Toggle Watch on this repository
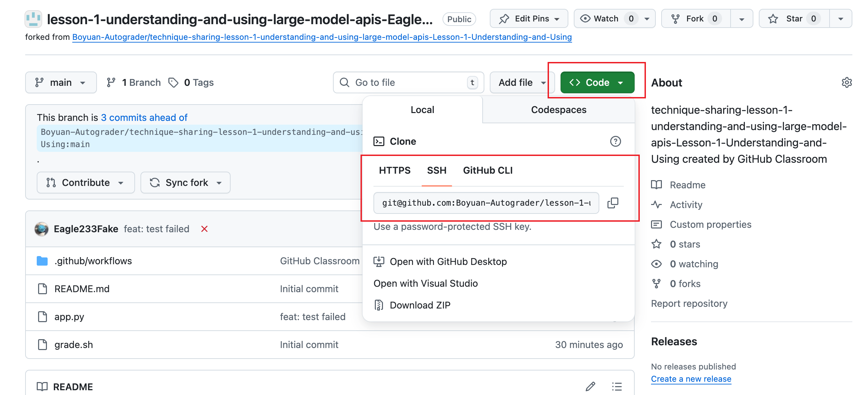The height and width of the screenshot is (395, 868). click(x=605, y=19)
